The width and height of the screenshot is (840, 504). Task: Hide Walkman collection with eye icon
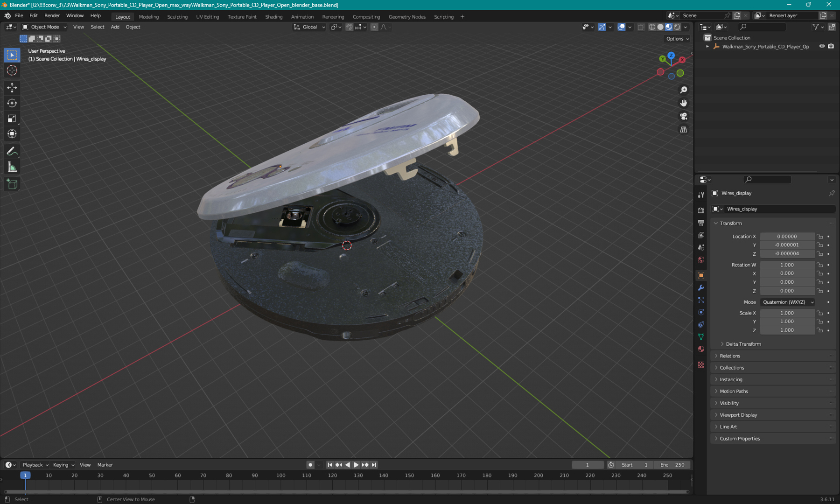coord(822,46)
